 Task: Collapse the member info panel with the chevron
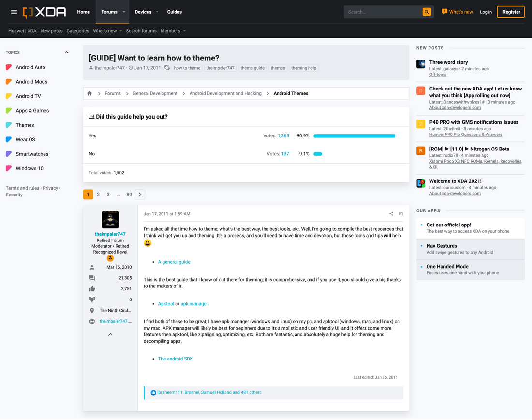(x=110, y=334)
